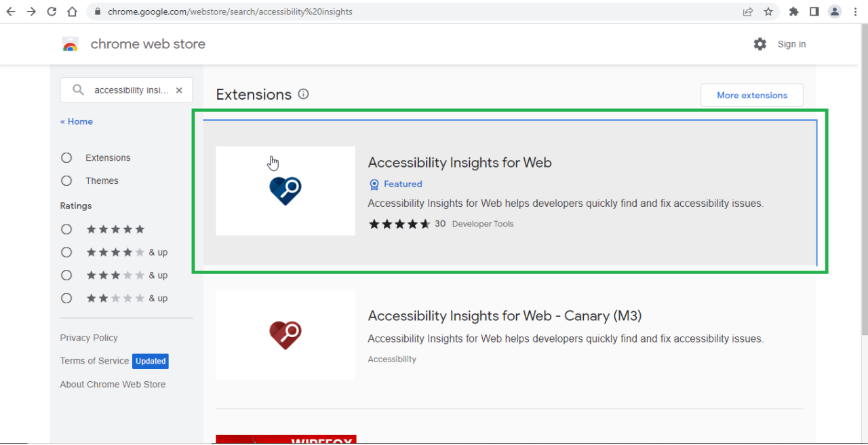The height and width of the screenshot is (445, 868).
Task: Select the three stars & up filter
Action: pos(66,275)
